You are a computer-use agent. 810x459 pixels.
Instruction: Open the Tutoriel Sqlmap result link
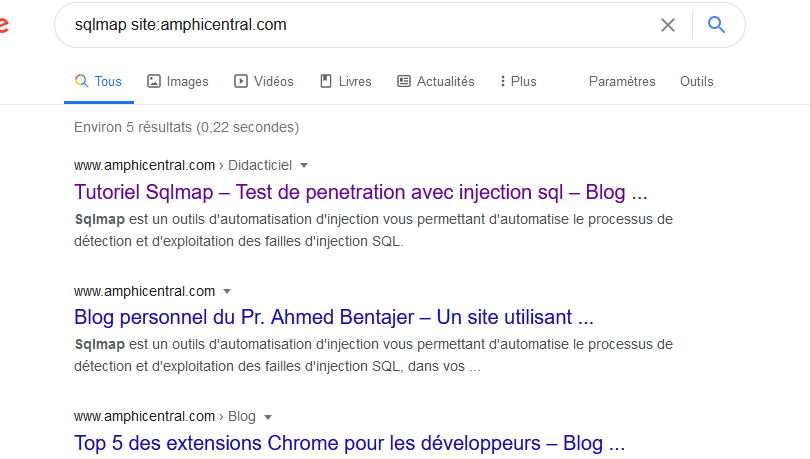(360, 191)
